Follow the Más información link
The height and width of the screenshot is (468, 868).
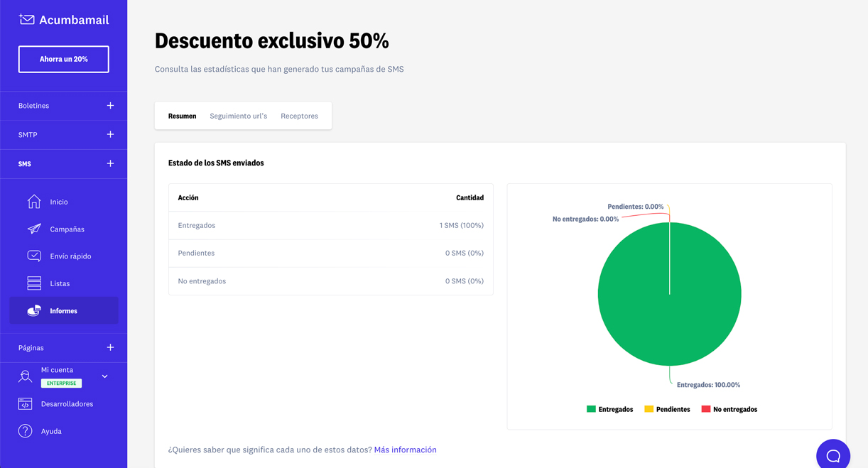coord(405,450)
